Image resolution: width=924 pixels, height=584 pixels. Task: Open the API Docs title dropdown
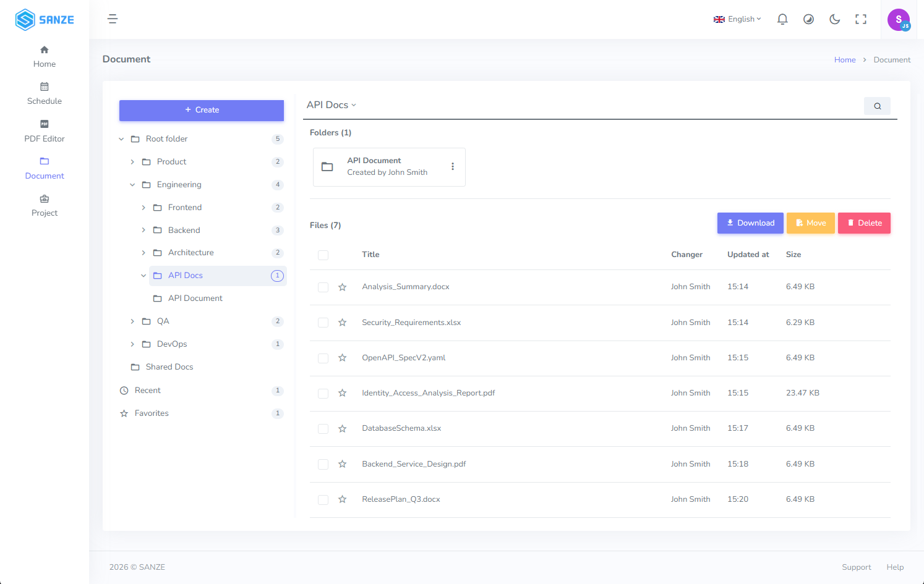point(332,105)
